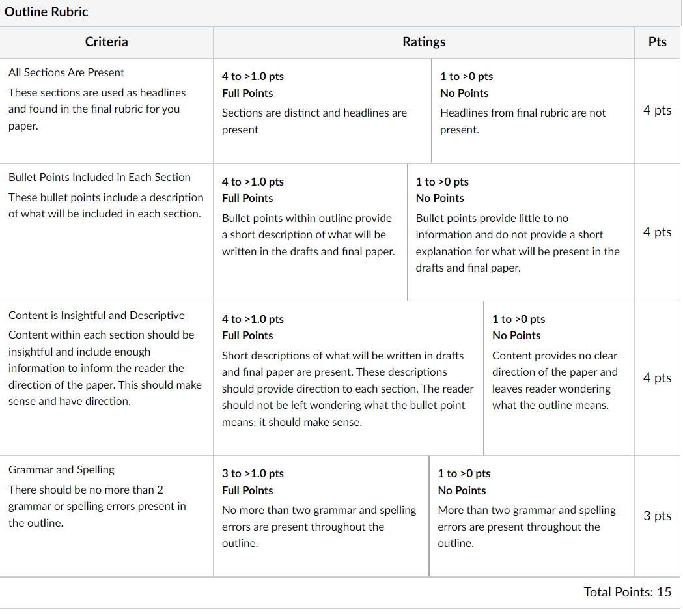
Task: Choose No Points for Content is Insightful
Action: pos(559,378)
